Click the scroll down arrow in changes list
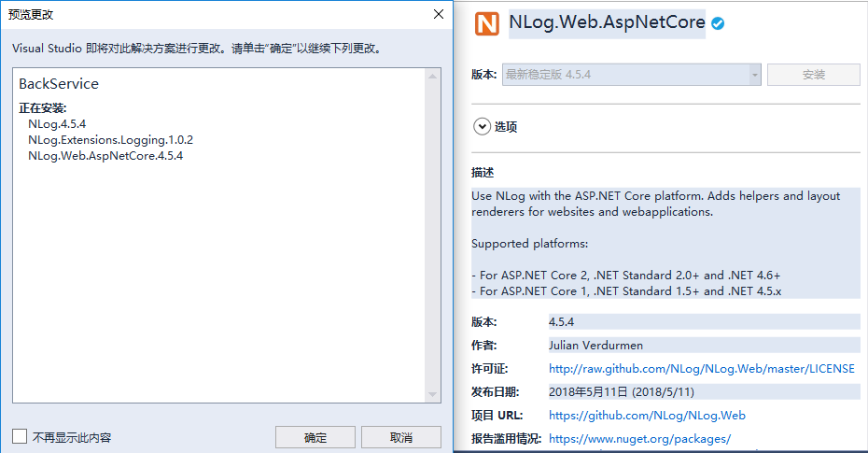Image resolution: width=868 pixels, height=453 pixels. 432,394
